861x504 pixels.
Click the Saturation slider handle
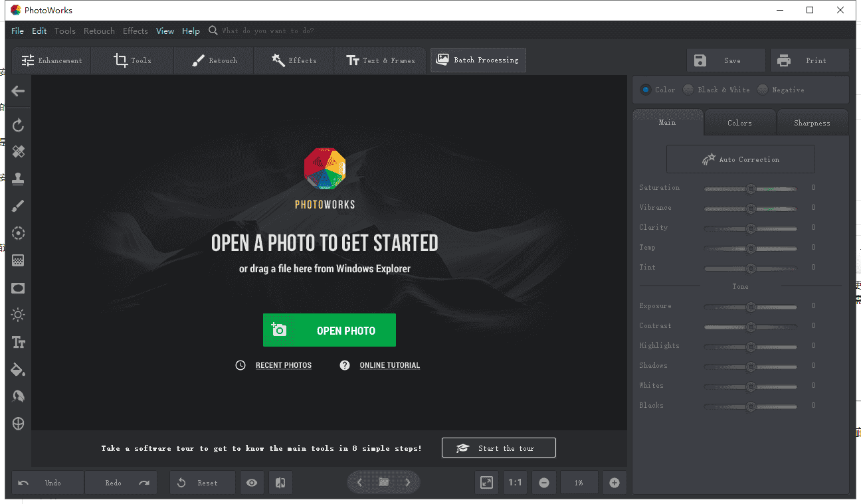pyautogui.click(x=751, y=189)
